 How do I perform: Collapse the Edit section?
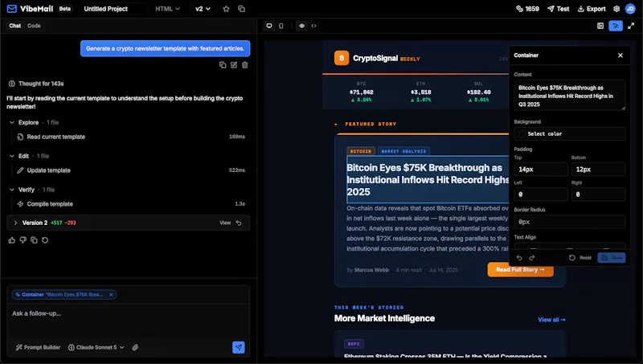click(x=12, y=156)
